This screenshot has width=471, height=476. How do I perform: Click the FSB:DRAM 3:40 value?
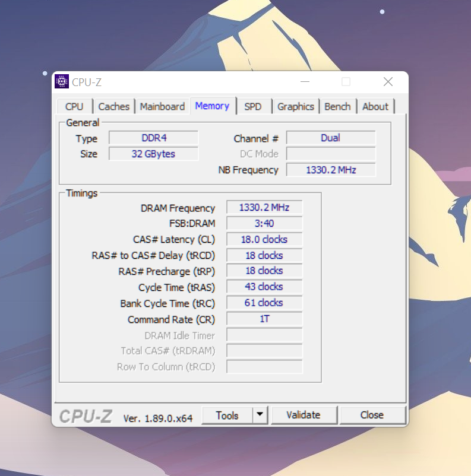pyautogui.click(x=265, y=223)
